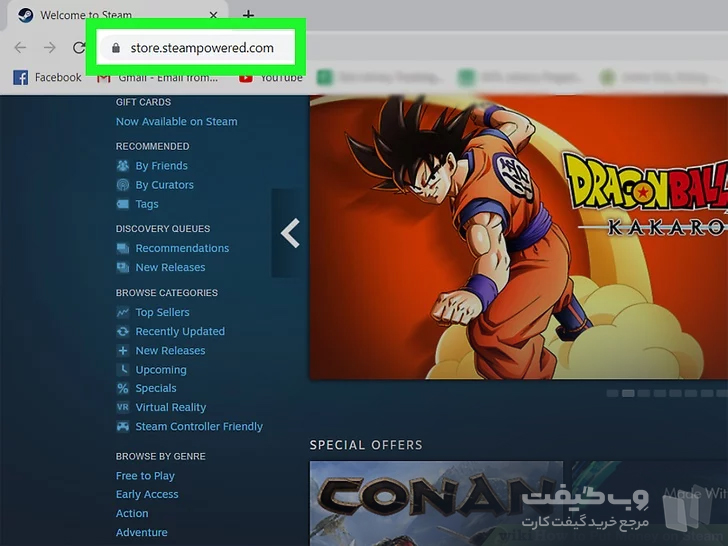The height and width of the screenshot is (546, 728).
Task: Click the browser forward arrow
Action: [50, 47]
